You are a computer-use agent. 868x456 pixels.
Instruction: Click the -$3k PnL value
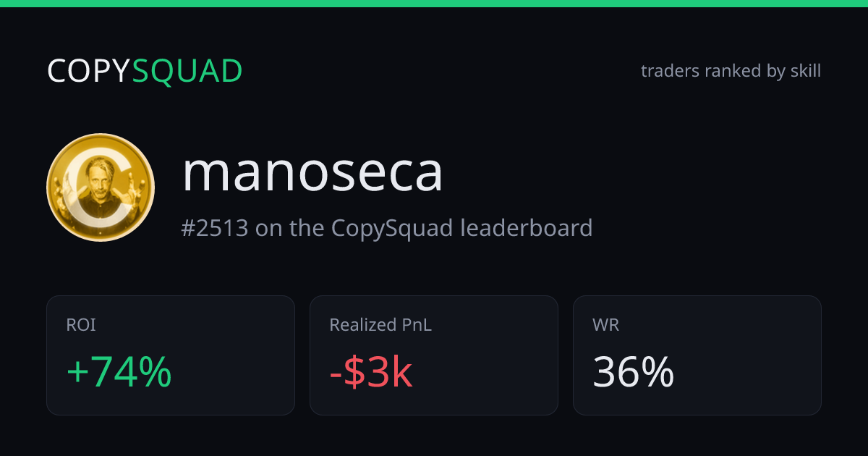pyautogui.click(x=371, y=373)
